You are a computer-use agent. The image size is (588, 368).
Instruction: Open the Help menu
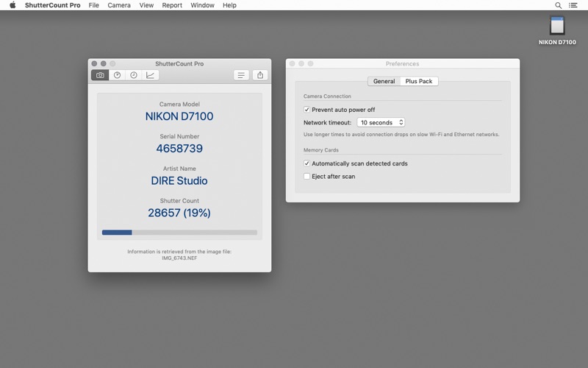click(x=229, y=5)
